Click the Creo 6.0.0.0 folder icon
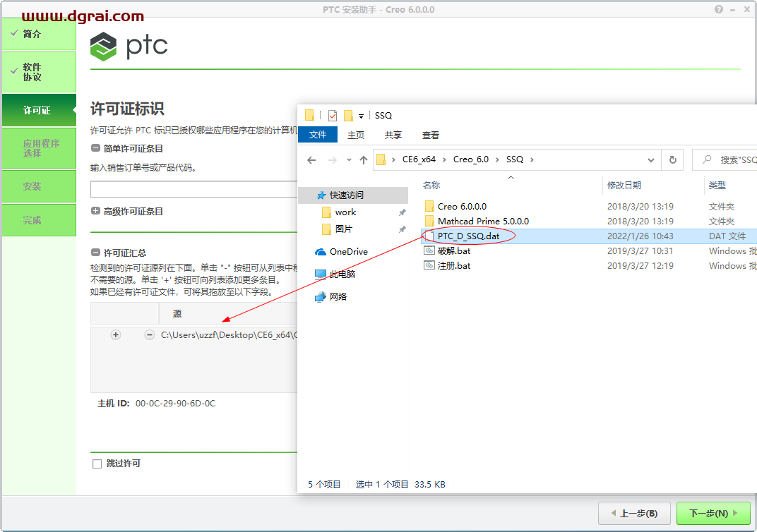757x532 pixels. click(429, 207)
